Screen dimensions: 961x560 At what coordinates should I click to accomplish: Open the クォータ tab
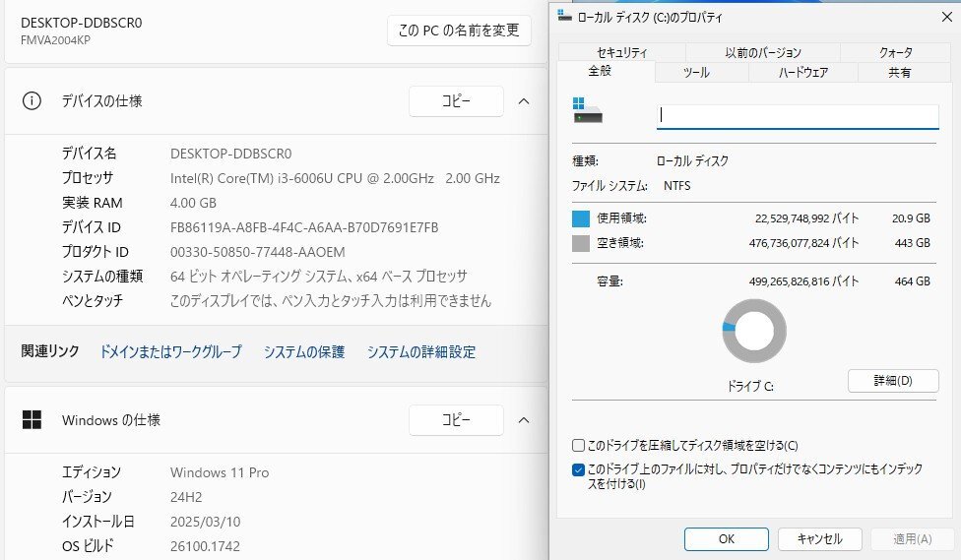[896, 53]
